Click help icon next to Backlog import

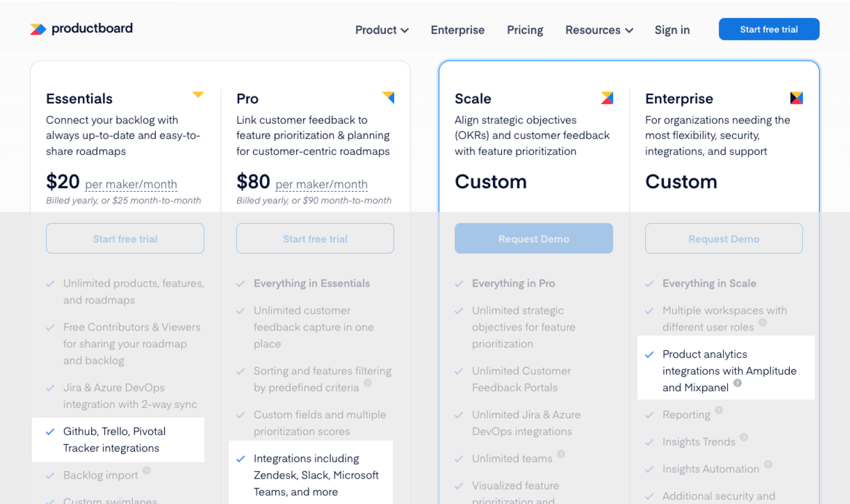point(146,470)
